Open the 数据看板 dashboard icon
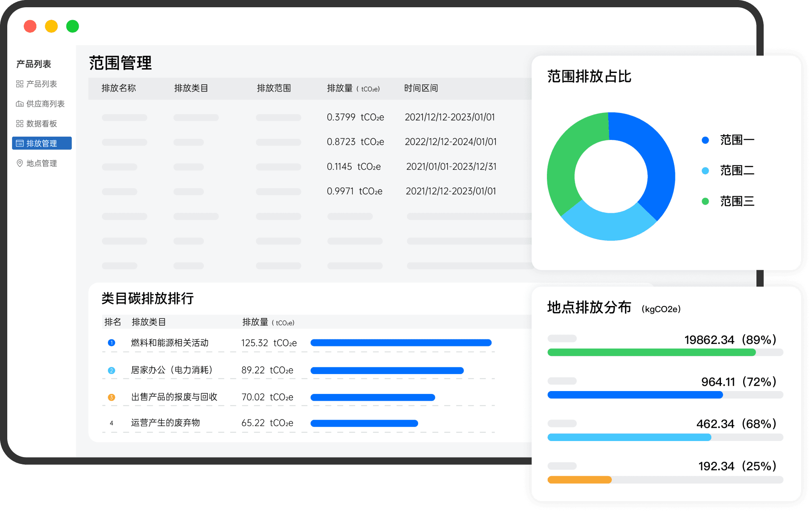812x512 pixels. point(19,123)
